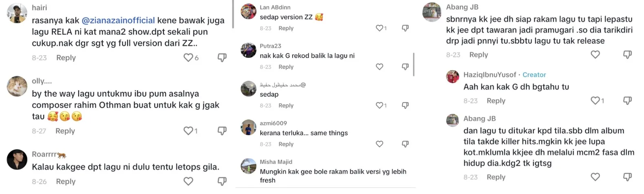Like olly's comment about composer Rahim Othman
This screenshot has height=194, width=644.
pos(188,131)
